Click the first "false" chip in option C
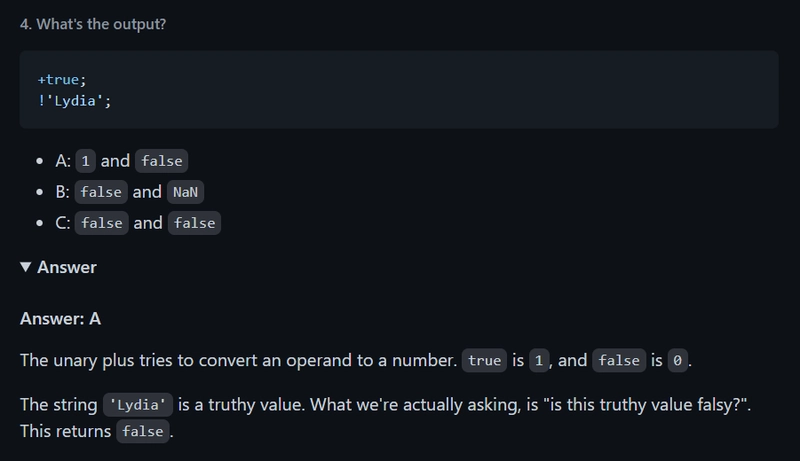 click(x=102, y=223)
